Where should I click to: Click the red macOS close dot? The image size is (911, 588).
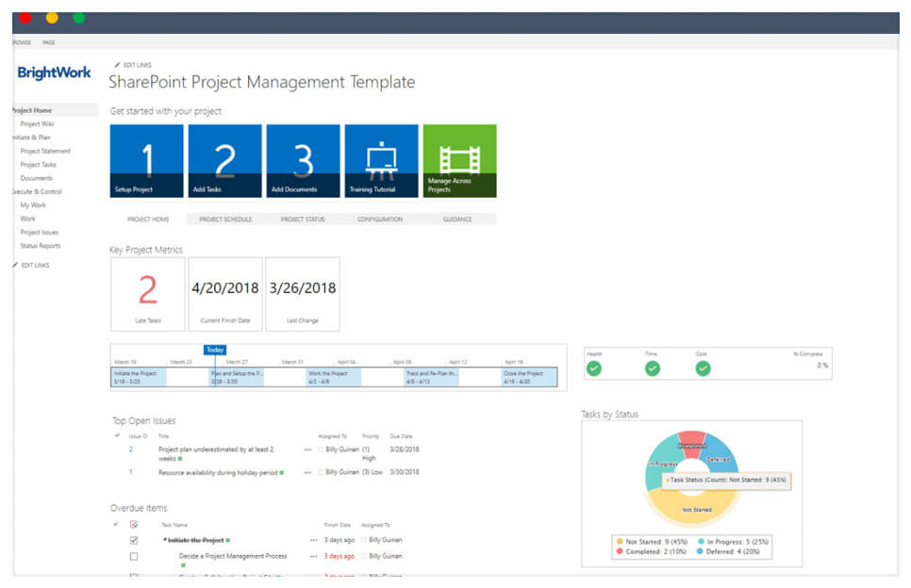[25, 17]
